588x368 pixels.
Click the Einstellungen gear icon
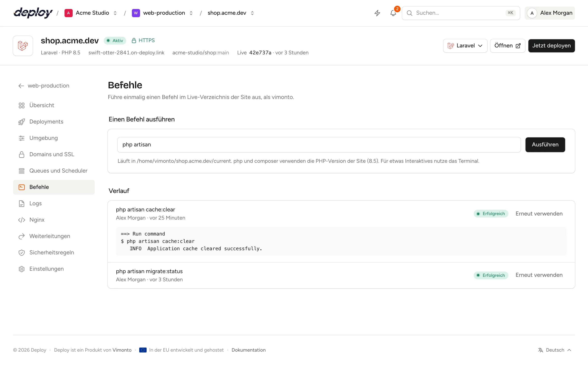tap(22, 269)
